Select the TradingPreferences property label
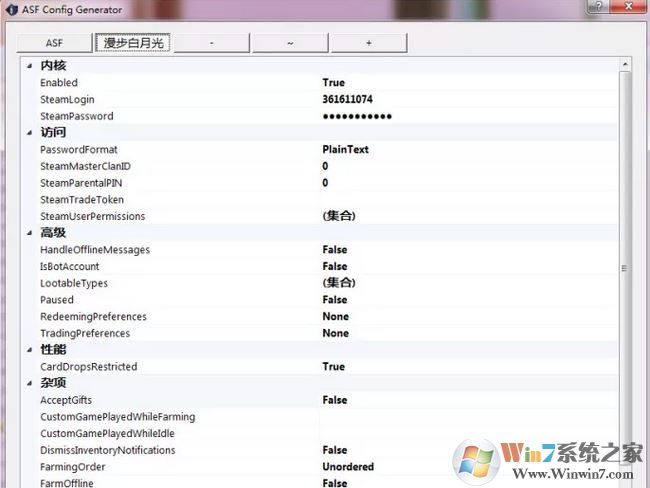Screen dimensions: 650x488 tap(85, 333)
